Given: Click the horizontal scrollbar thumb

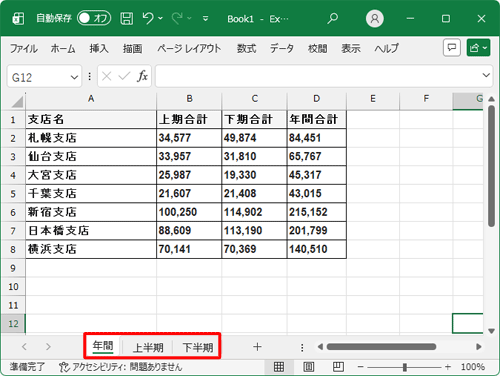Looking at the screenshot, I should [x=381, y=347].
